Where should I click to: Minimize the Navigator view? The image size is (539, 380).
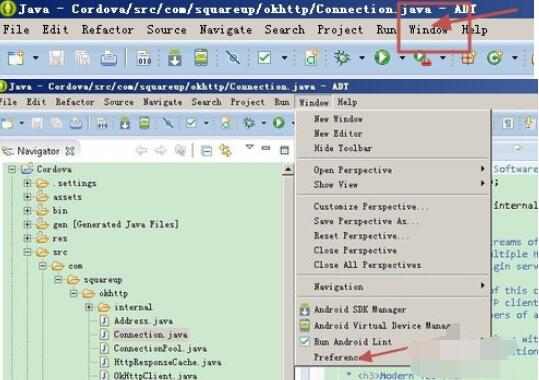point(266,148)
